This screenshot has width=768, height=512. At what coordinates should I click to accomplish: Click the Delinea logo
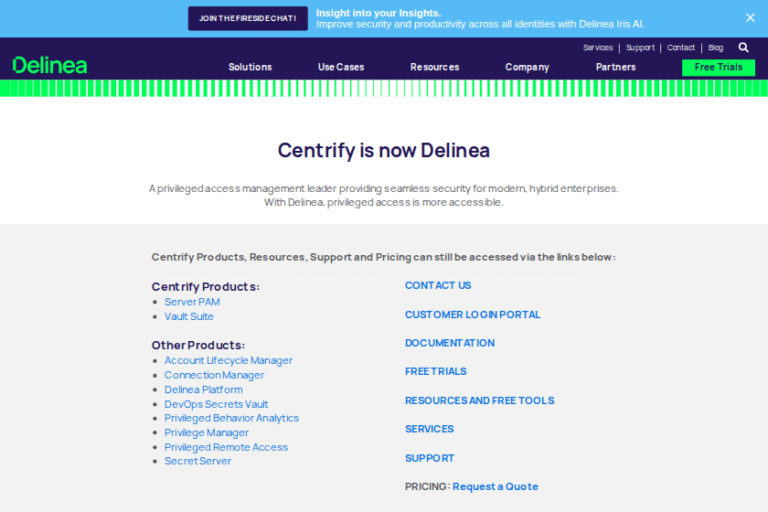click(x=50, y=65)
